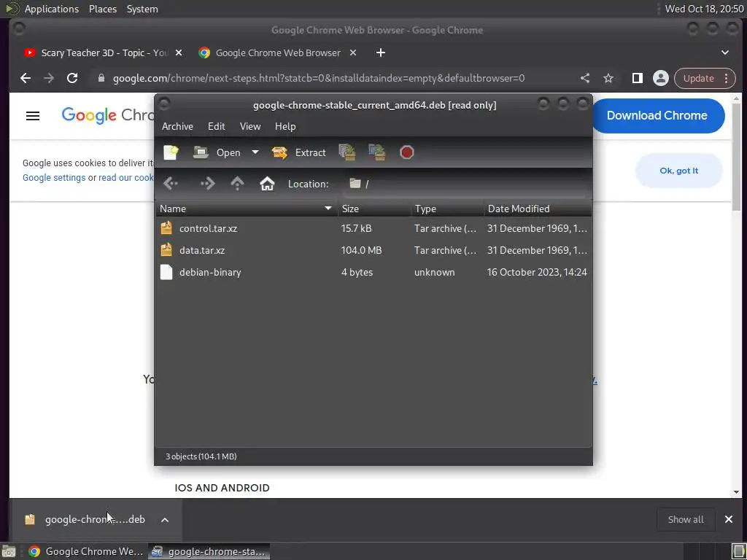747x560 pixels.
Task: Reload the current Chrome page
Action: coord(72,78)
